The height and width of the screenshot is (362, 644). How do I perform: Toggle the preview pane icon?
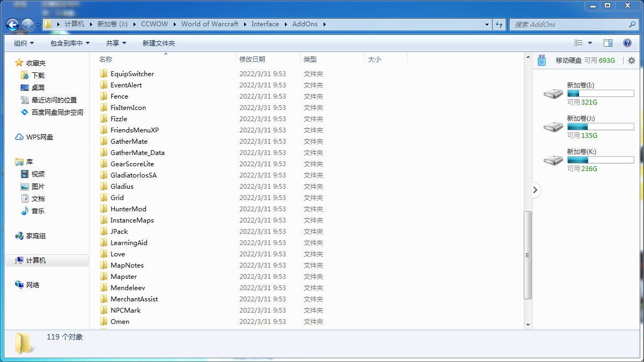(x=608, y=43)
